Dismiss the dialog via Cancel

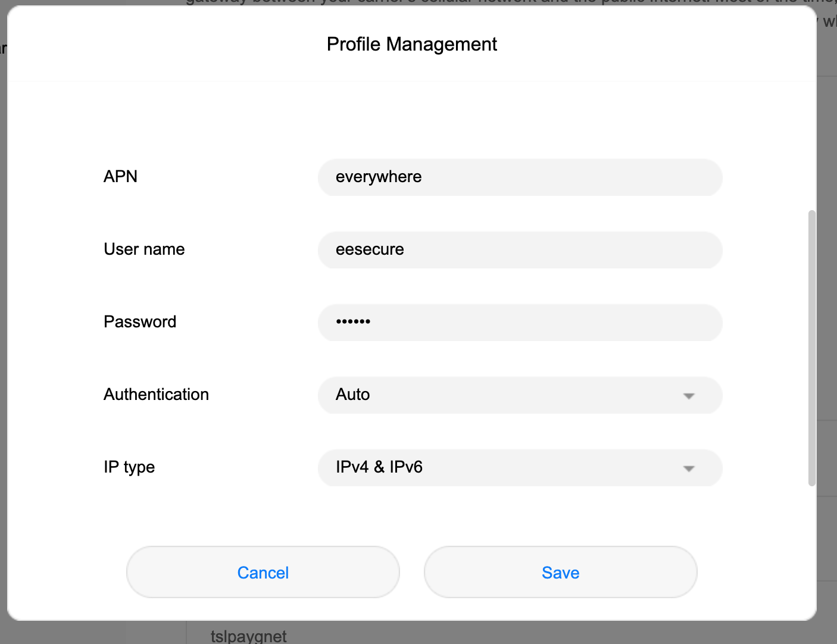(263, 572)
